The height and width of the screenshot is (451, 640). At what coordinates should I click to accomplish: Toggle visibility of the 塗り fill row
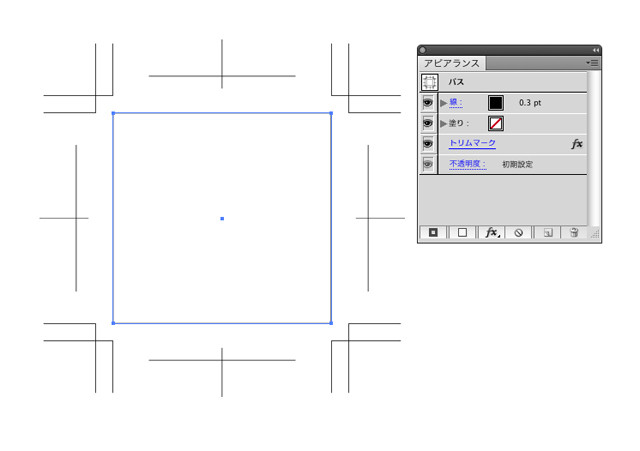tap(428, 123)
